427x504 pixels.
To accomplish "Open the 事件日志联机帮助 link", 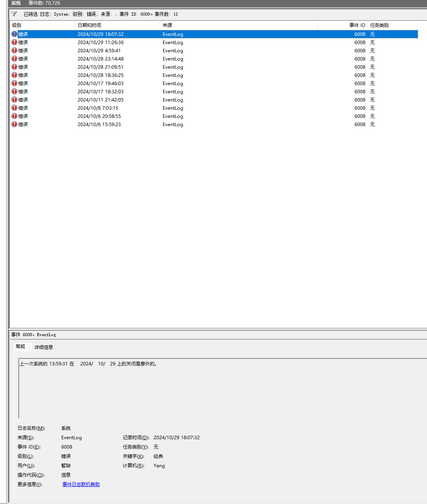I will pyautogui.click(x=81, y=484).
